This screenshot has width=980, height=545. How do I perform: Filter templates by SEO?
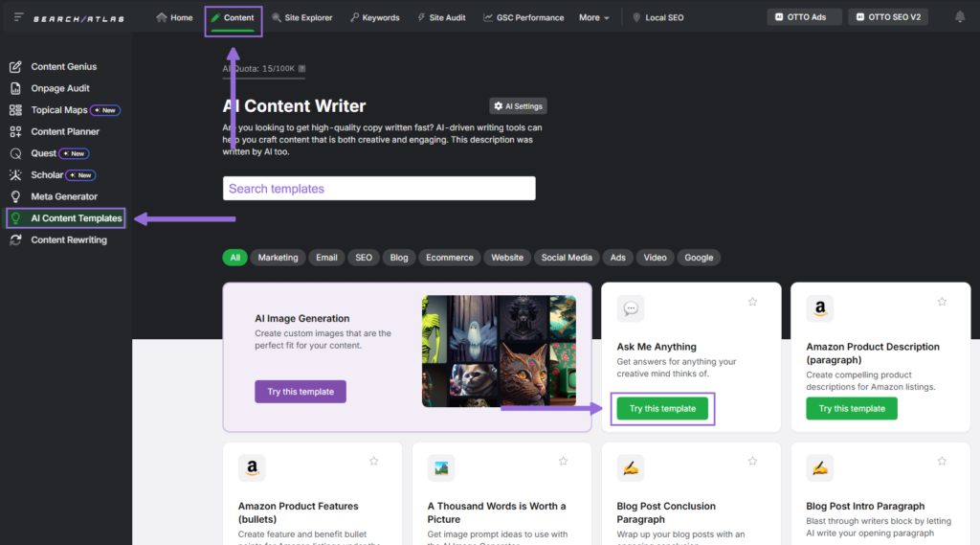tap(364, 258)
